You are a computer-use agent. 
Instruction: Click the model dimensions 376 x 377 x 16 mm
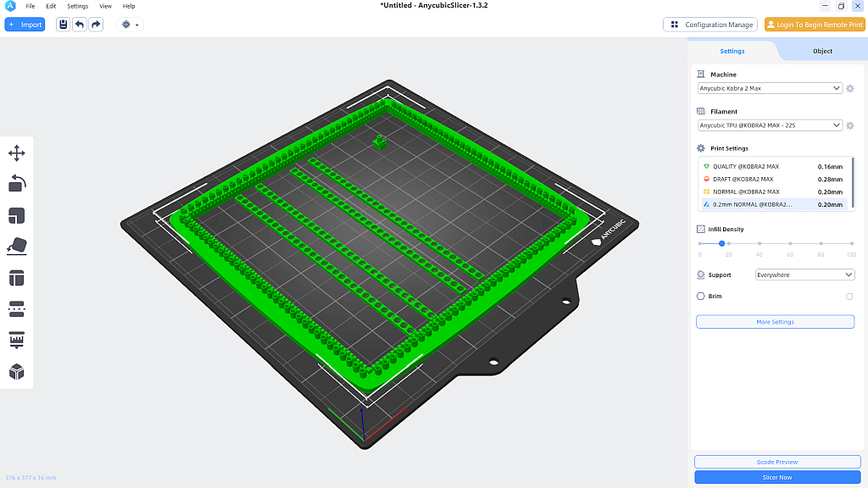pyautogui.click(x=31, y=478)
